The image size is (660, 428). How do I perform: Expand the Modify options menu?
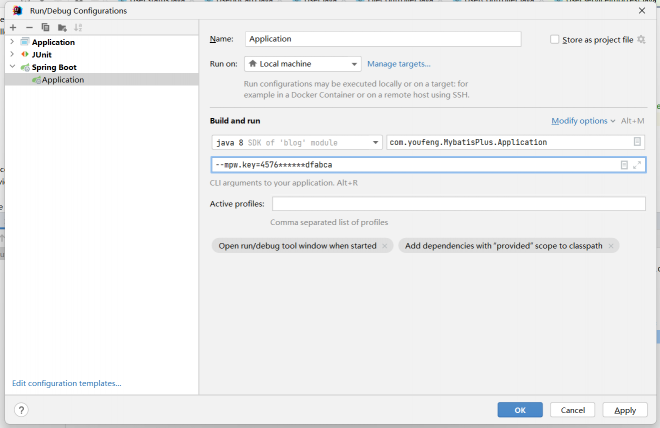pos(583,121)
